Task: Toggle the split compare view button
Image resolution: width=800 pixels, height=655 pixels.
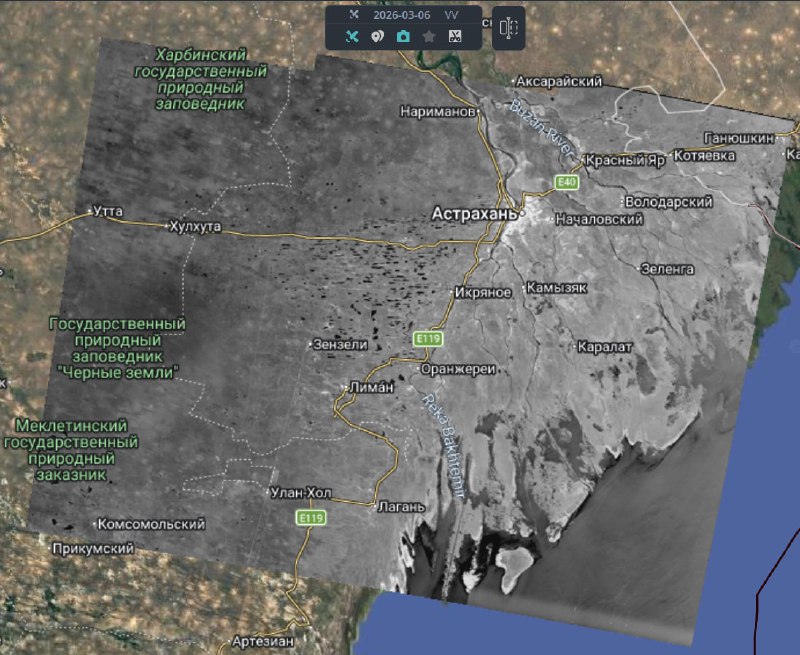Action: click(508, 29)
